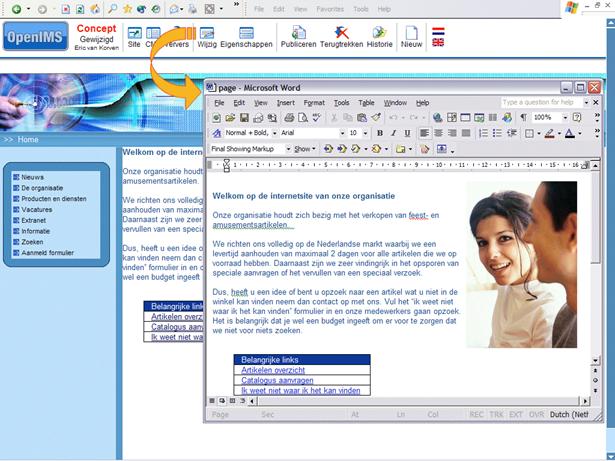Click the Home breadcrumb link
Screen dimensions: 615x461
pos(28,140)
